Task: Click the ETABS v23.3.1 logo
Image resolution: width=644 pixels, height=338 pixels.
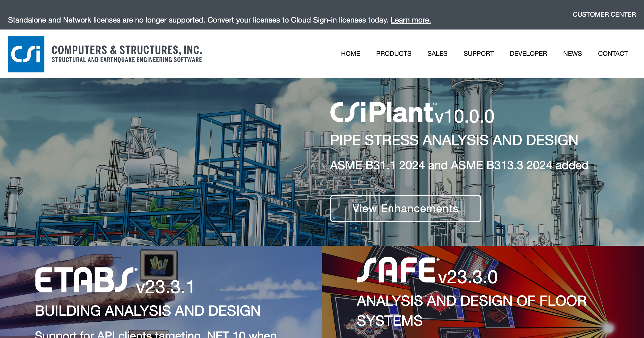Action: pos(115,280)
